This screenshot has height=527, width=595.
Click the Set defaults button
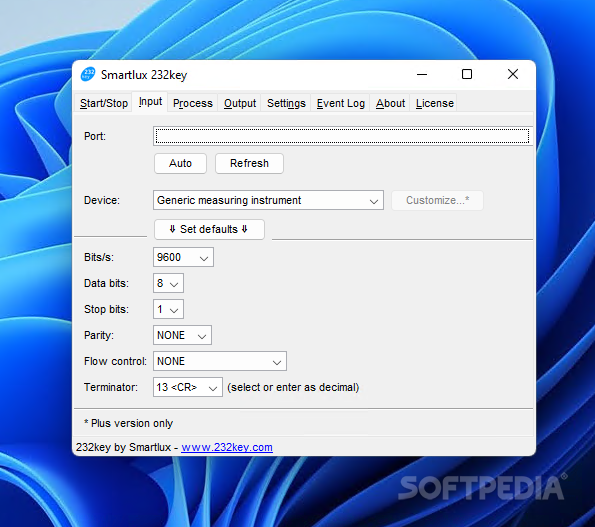[209, 230]
